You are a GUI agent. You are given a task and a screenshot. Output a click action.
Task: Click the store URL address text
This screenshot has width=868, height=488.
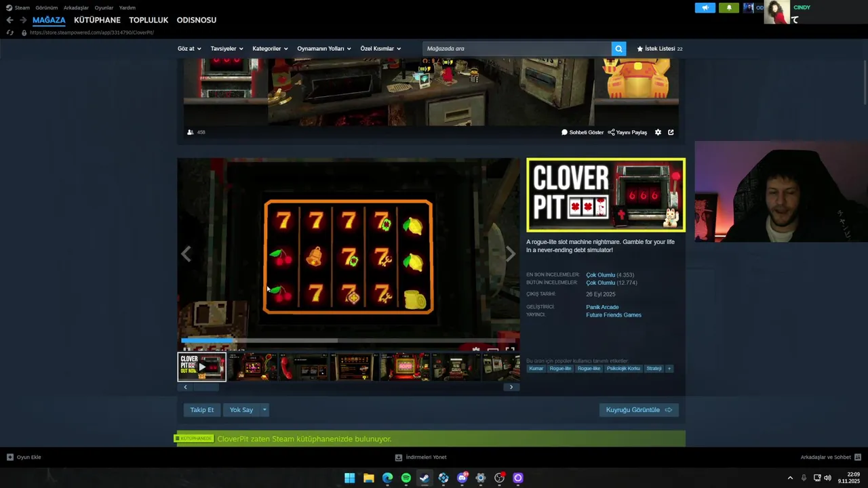[x=92, y=33]
